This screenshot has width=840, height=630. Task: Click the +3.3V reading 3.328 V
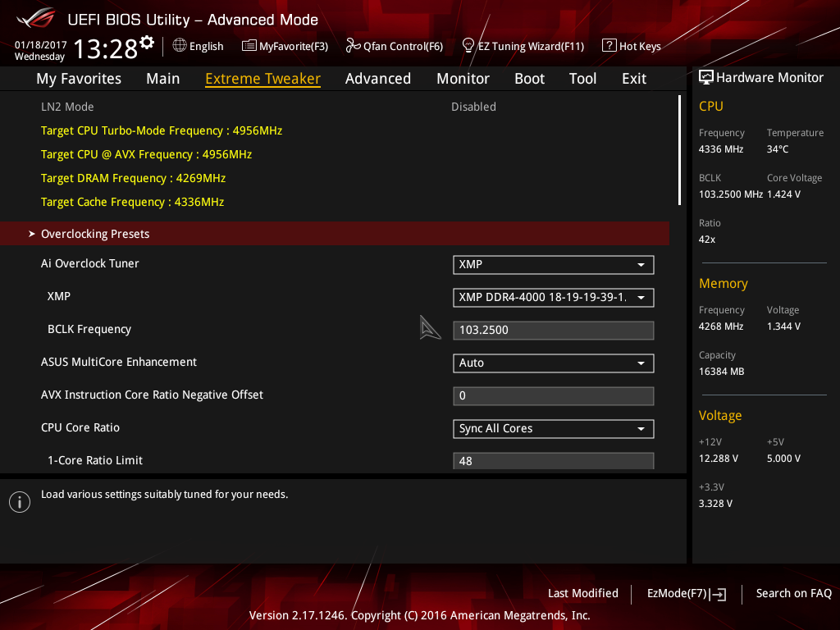pos(715,504)
